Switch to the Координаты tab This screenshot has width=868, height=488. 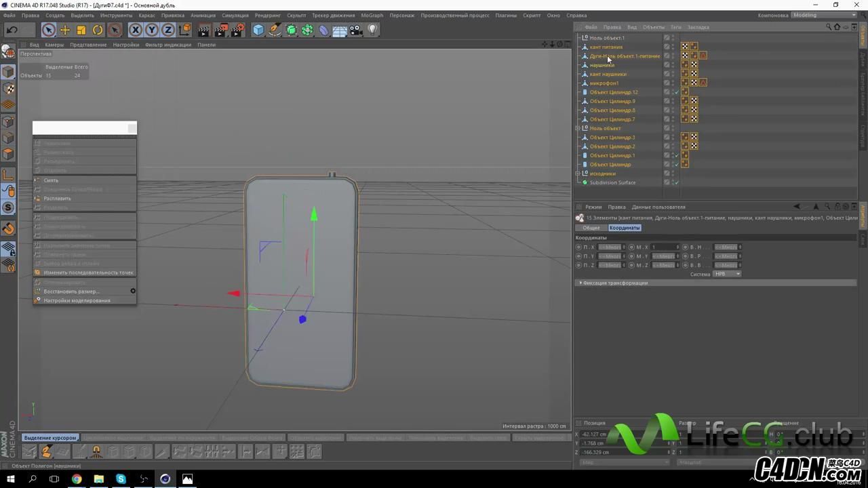(625, 228)
